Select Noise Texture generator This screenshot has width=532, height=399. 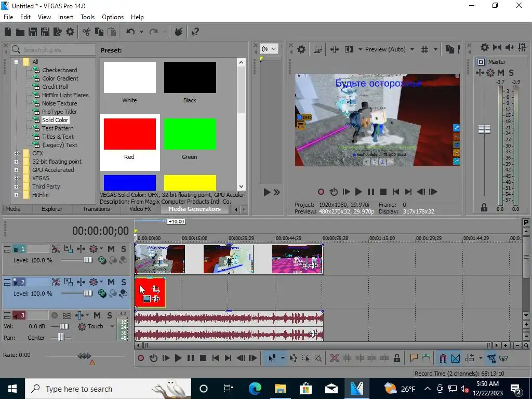pos(59,103)
